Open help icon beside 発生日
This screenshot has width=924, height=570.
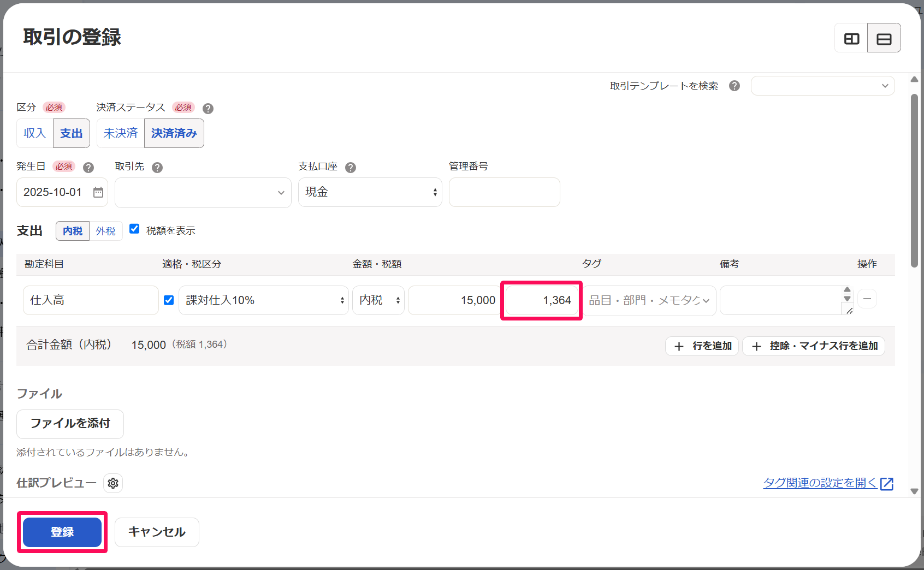88,167
